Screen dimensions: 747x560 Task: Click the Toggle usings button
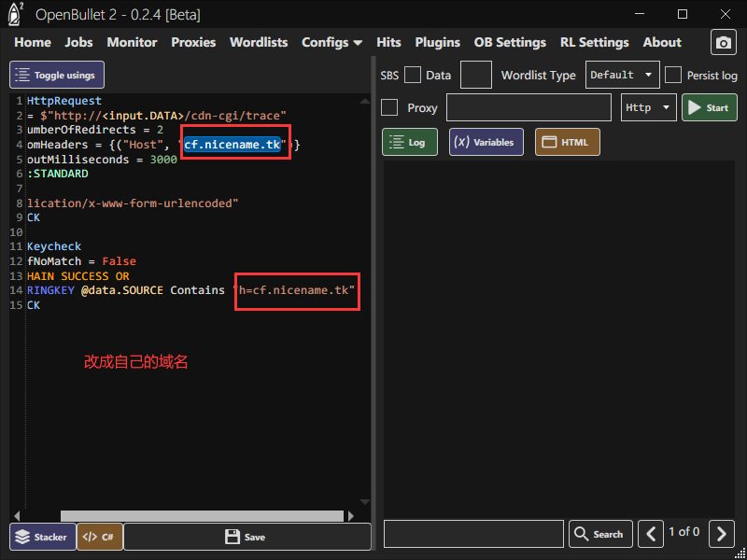[x=58, y=75]
